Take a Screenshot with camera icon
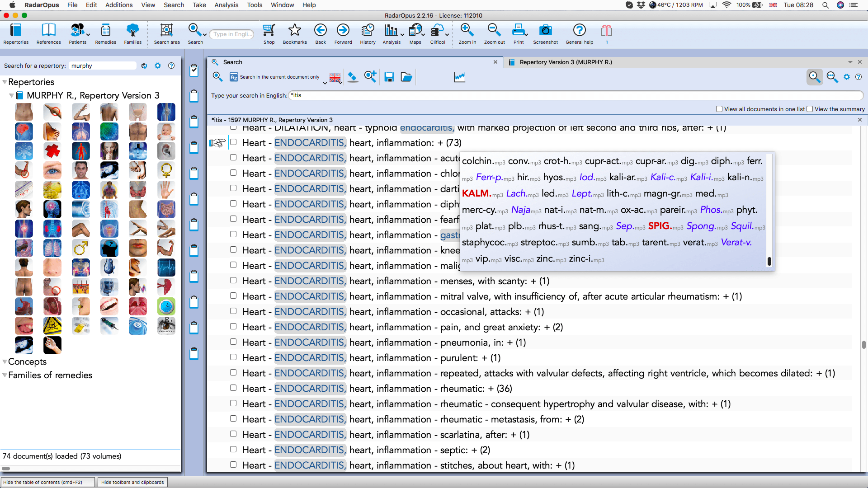 [x=545, y=34]
